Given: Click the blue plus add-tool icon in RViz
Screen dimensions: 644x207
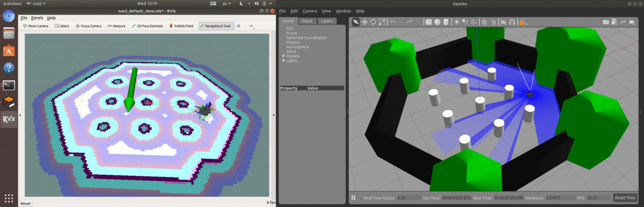Looking at the screenshot, I should tap(239, 26).
